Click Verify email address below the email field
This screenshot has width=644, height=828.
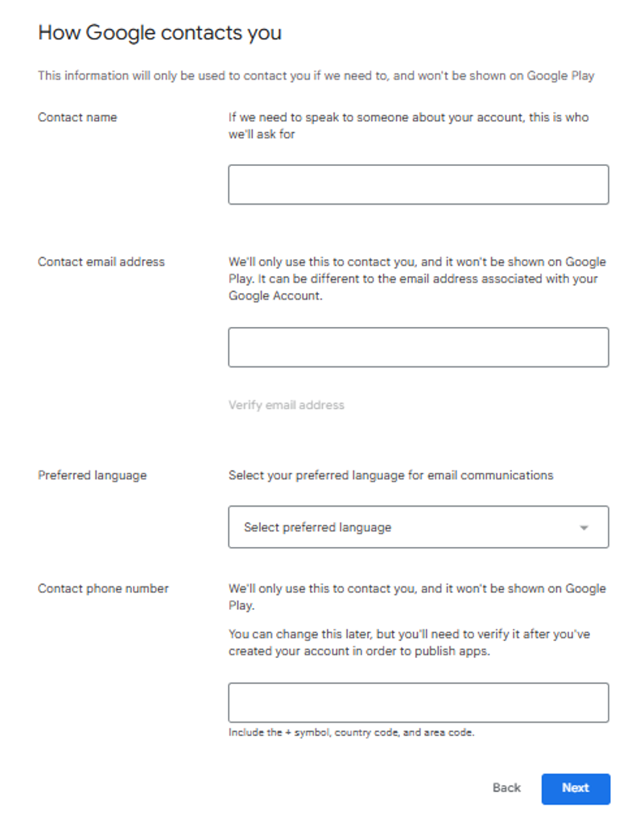point(286,404)
